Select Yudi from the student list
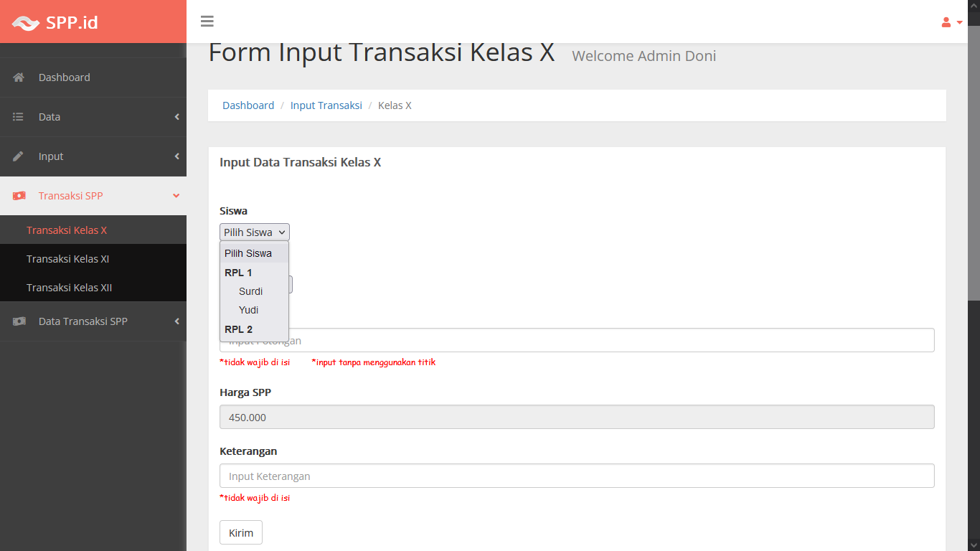 click(248, 310)
